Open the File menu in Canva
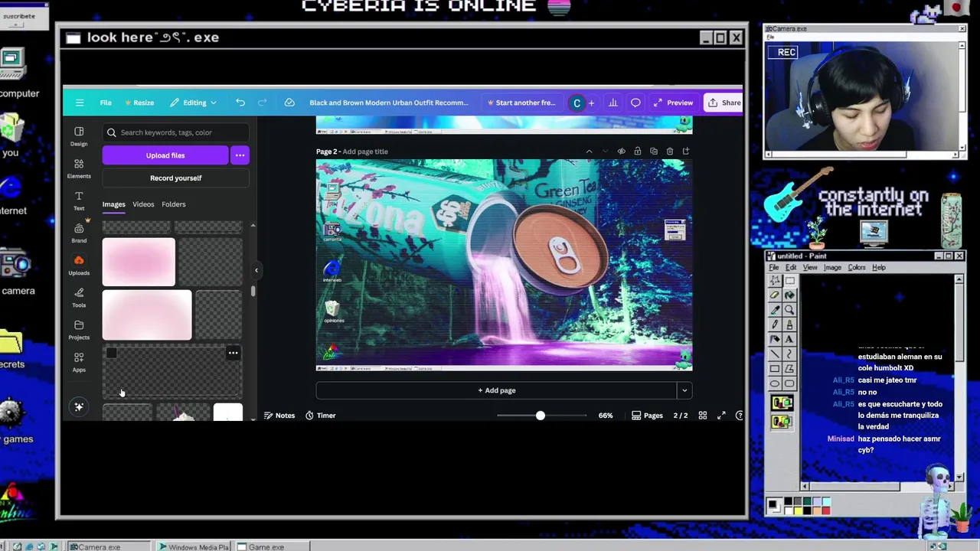Screen dimensions: 980x551 click(x=106, y=103)
